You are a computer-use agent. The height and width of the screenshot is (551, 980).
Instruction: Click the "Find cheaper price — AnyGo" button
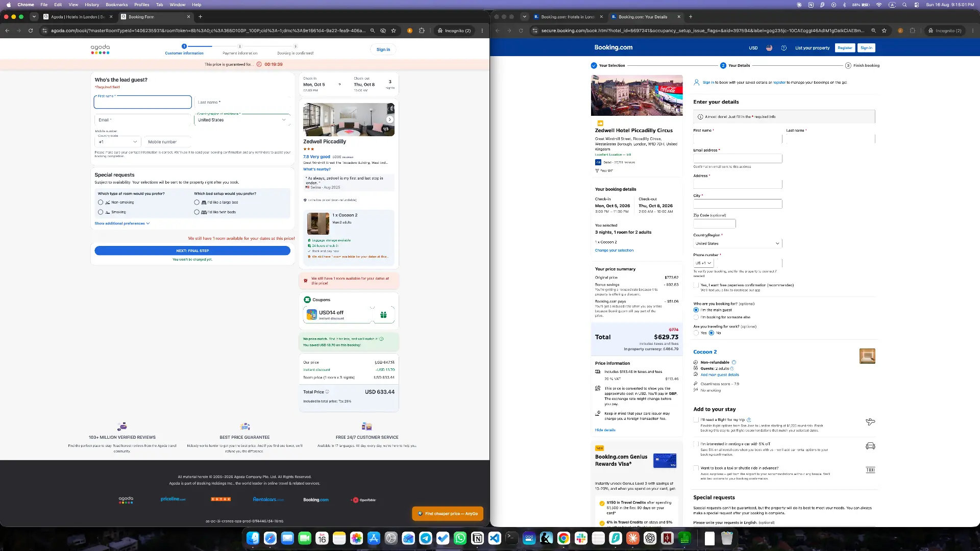click(448, 514)
